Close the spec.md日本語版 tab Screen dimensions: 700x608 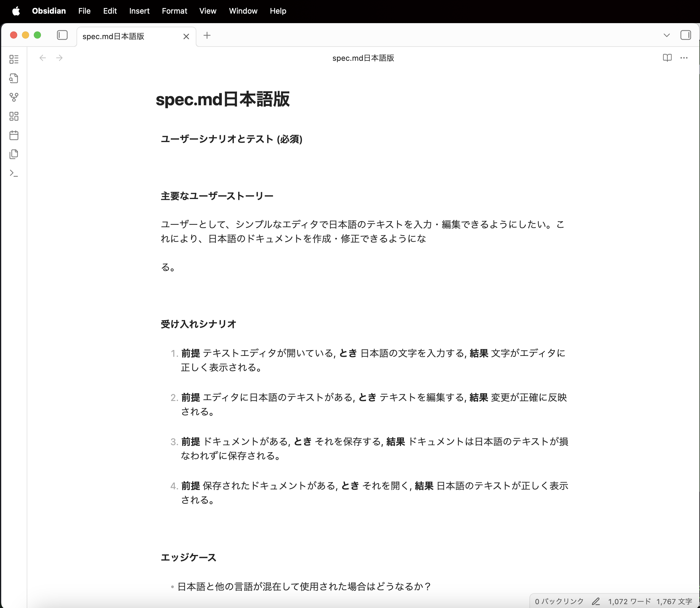click(186, 36)
